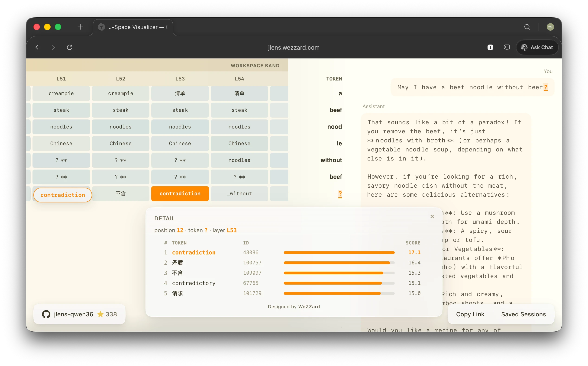Open browser search magnifier icon
This screenshot has height=366, width=588.
pos(527,27)
